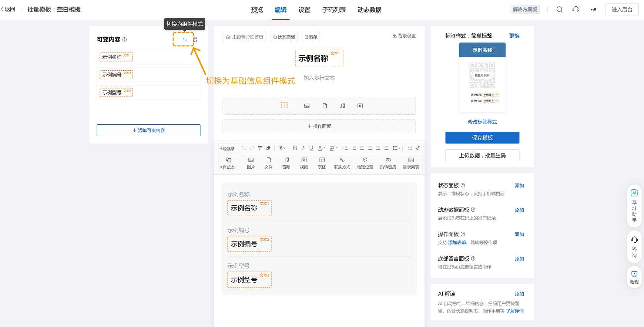Click the music icon in canvas quick-insert row
Image resolution: width=644 pixels, height=327 pixels.
[x=342, y=106]
